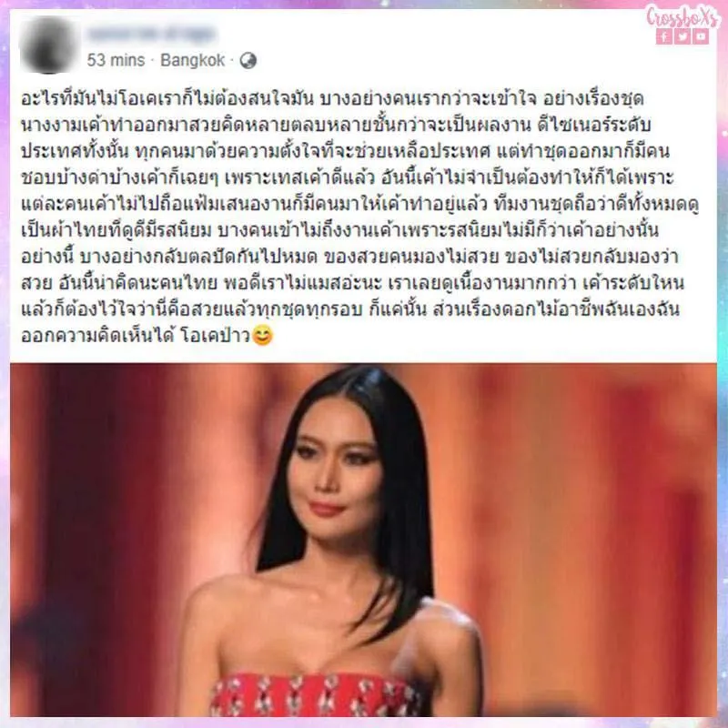
Task: Open the Bangkok location link
Action: (x=193, y=60)
